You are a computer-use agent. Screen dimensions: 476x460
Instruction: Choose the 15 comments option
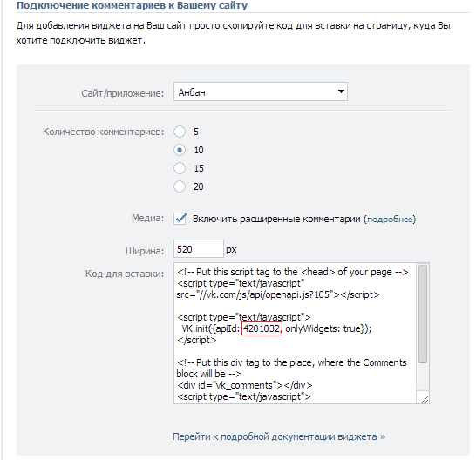click(180, 168)
